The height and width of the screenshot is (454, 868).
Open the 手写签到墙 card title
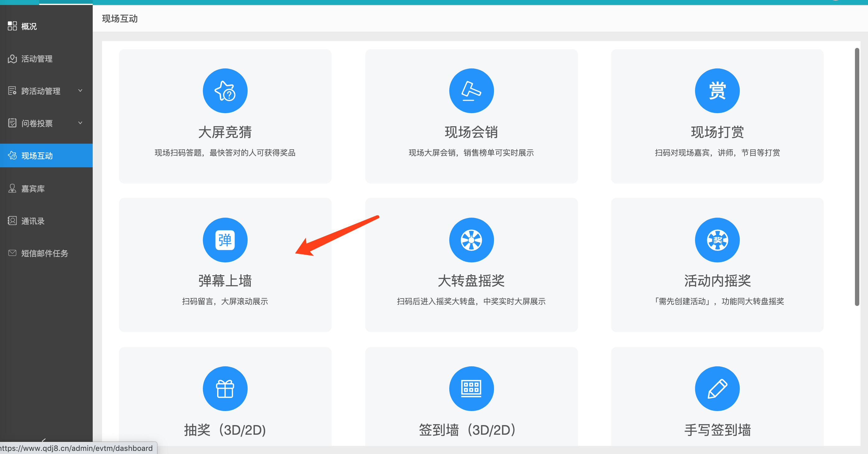pos(717,430)
